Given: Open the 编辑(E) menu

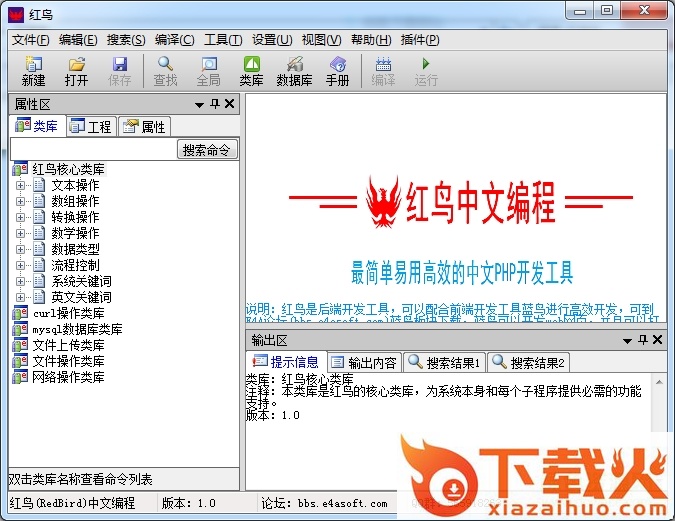Looking at the screenshot, I should [78, 40].
